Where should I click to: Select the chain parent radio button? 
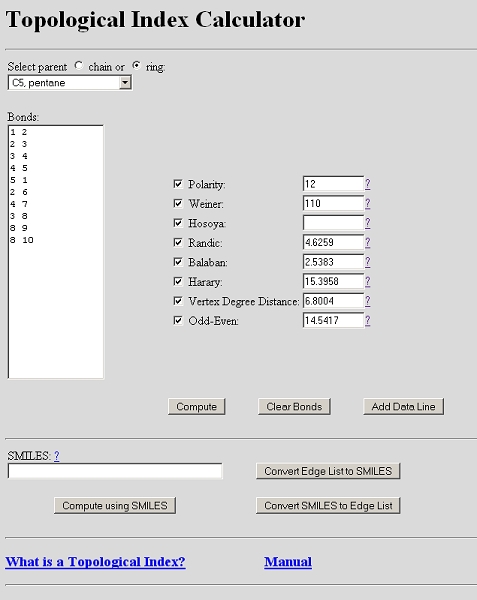click(79, 66)
